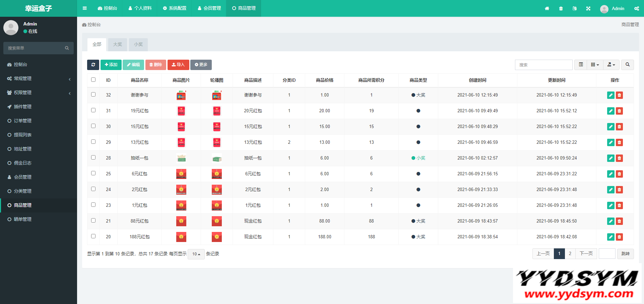This screenshot has height=304, width=644.
Task: Click green edit icon for row 32
Action: 610,95
